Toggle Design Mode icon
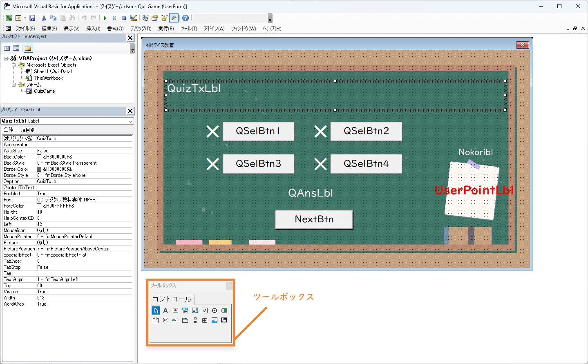The width and height of the screenshot is (588, 364). tap(134, 18)
